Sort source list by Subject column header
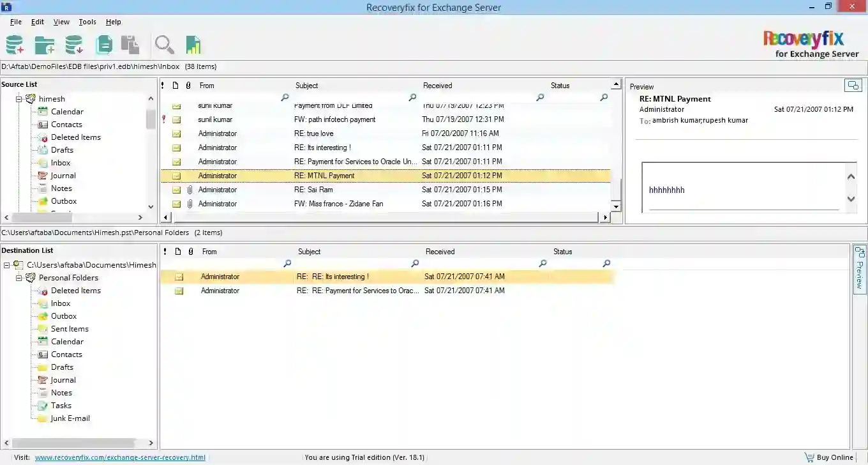The image size is (868, 465). pos(306,86)
